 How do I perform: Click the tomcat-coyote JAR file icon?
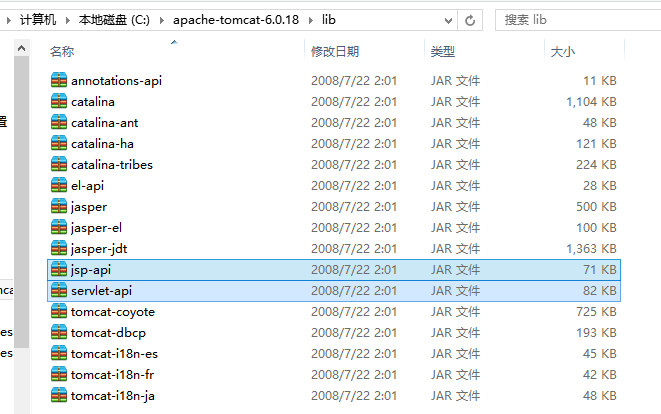pos(59,312)
